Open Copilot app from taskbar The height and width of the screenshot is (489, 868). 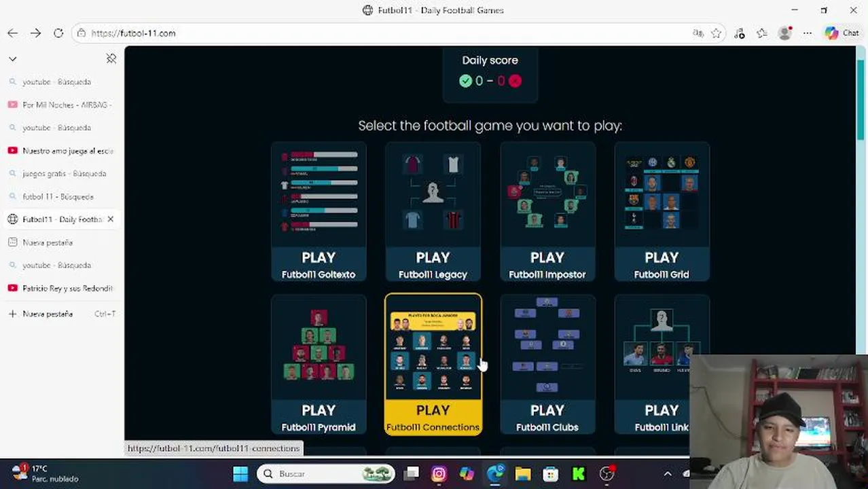pos(467,473)
